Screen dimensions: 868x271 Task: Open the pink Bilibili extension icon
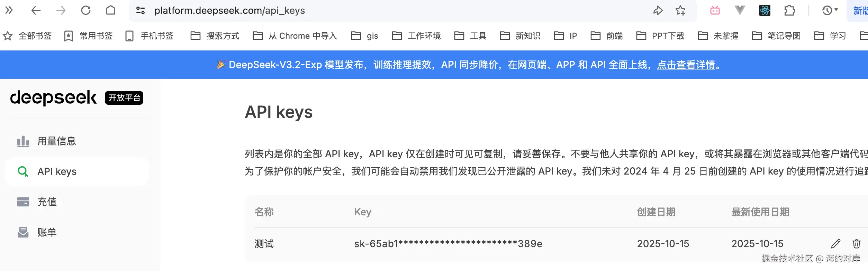pos(715,10)
